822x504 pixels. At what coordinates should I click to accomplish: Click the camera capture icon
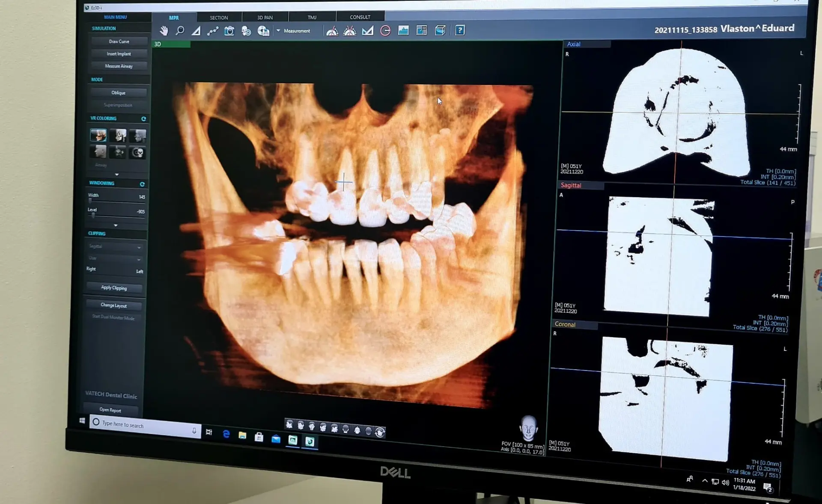click(229, 31)
